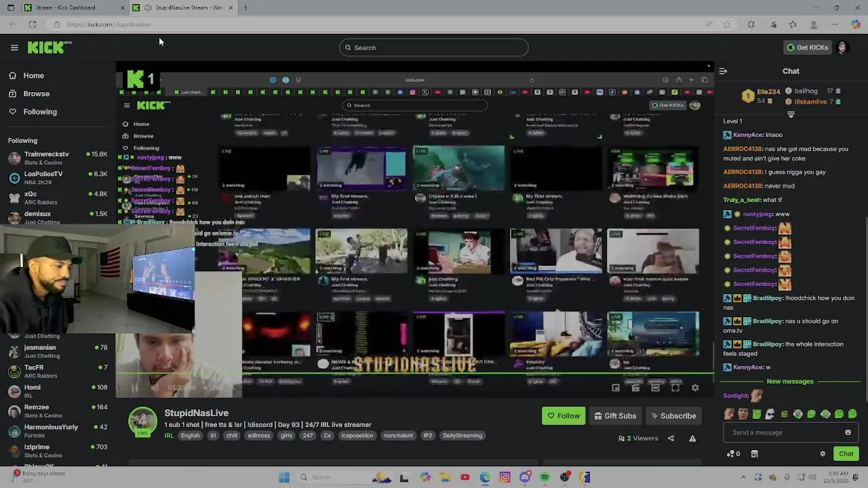This screenshot has height=488, width=868.
Task: Open the channel points balance
Action: 733,454
